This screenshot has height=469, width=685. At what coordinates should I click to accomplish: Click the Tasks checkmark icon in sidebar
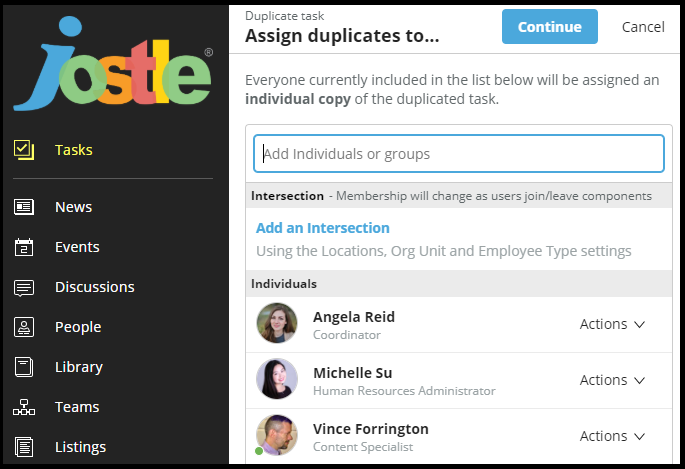click(x=24, y=150)
